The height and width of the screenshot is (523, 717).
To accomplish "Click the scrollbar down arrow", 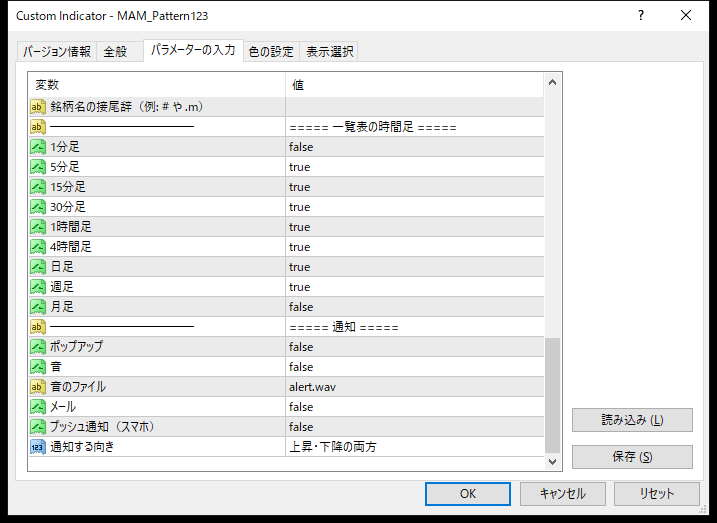I will 552,462.
